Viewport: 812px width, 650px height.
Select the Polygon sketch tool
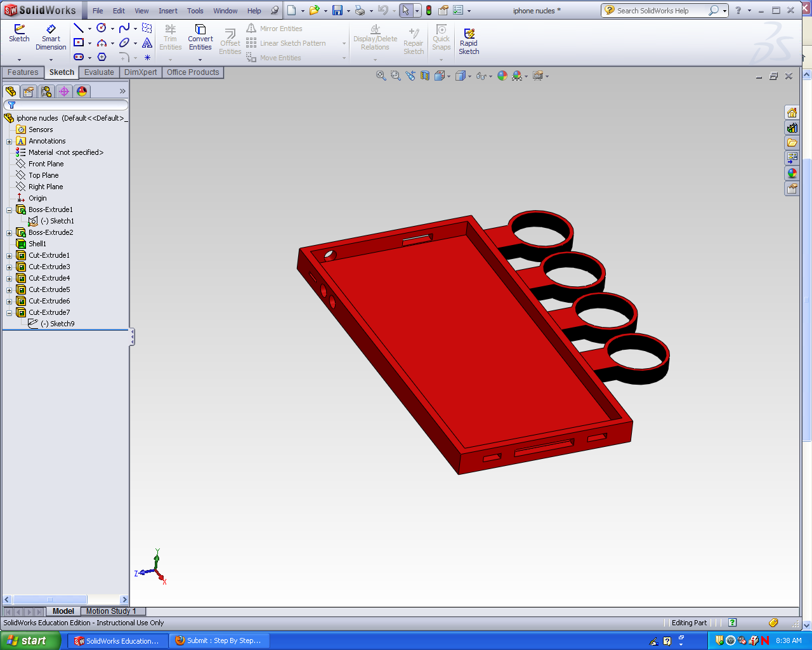[101, 57]
